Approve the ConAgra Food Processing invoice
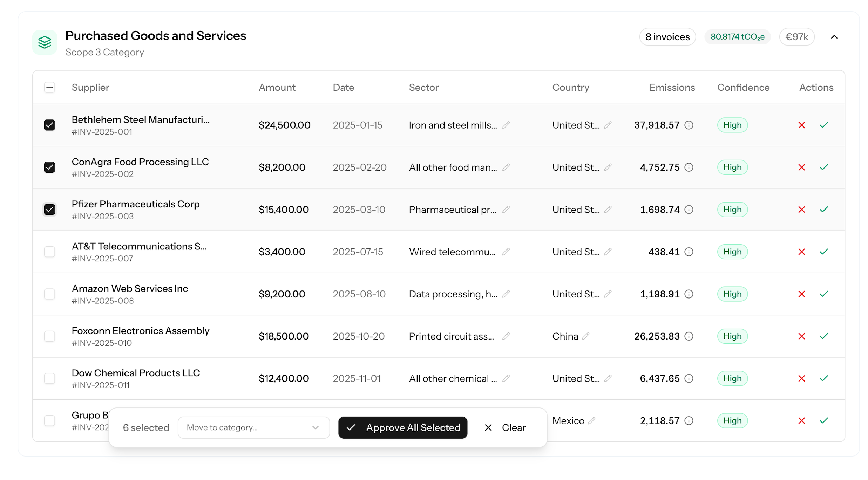Viewport: 868px width, 480px height. (x=824, y=167)
